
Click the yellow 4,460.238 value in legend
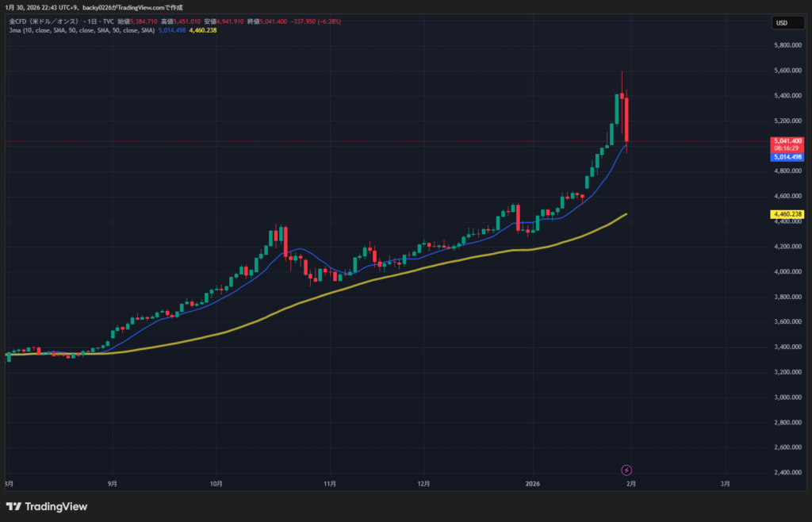tap(201, 30)
